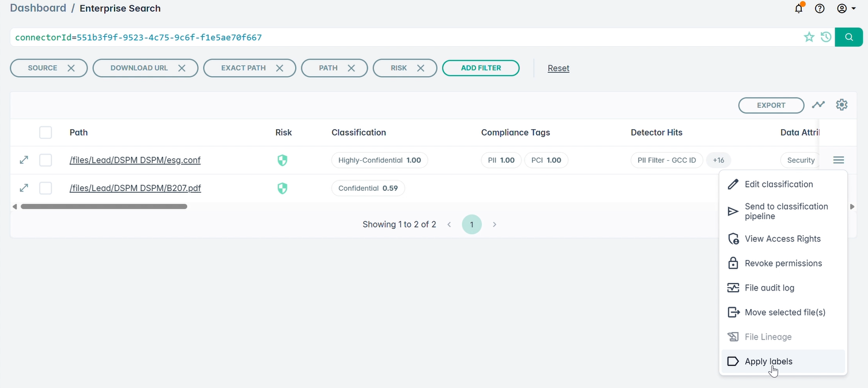Check the B207.pdf row checkbox
Viewport: 868px width, 388px height.
(x=46, y=188)
